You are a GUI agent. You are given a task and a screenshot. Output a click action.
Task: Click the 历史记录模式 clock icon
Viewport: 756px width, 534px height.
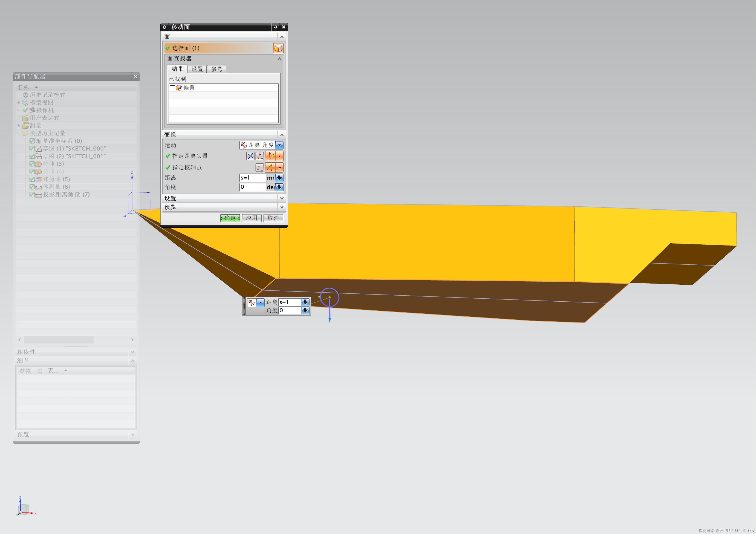click(25, 95)
